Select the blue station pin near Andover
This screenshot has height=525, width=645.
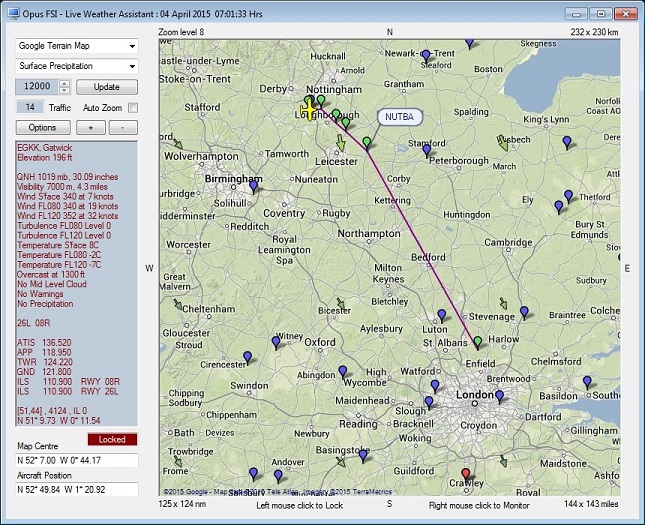pos(278,476)
